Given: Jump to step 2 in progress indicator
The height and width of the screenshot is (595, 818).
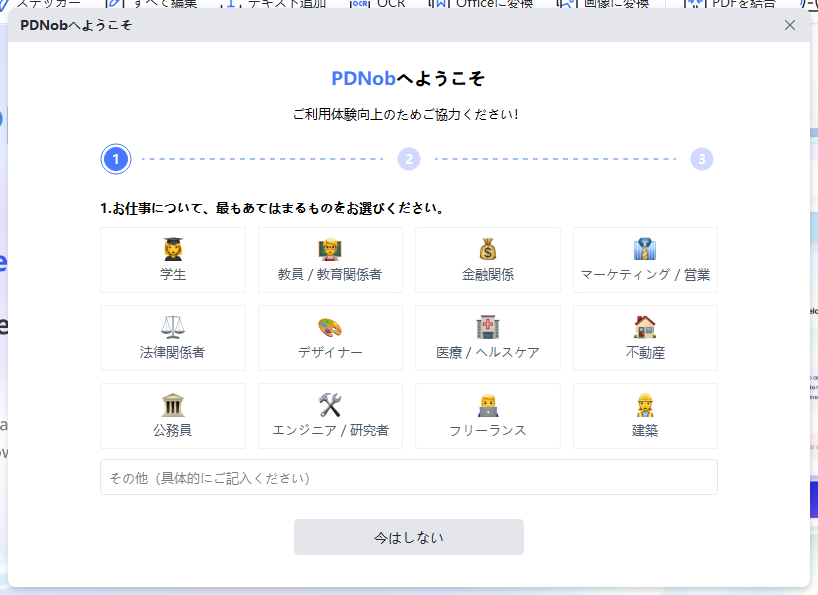Looking at the screenshot, I should tap(408, 159).
